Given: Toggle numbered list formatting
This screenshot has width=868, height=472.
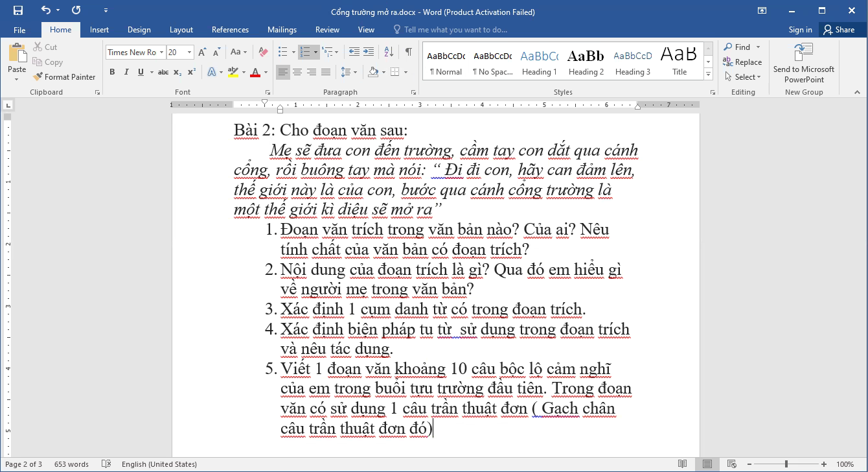Looking at the screenshot, I should point(305,52).
